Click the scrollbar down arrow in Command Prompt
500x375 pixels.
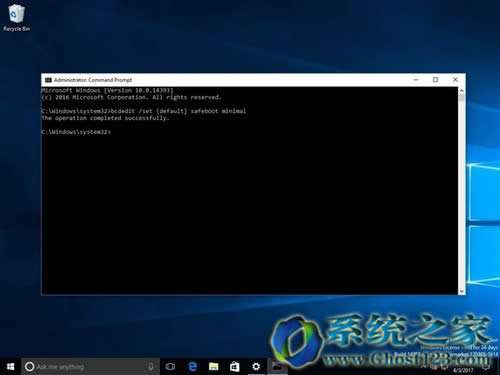462,291
